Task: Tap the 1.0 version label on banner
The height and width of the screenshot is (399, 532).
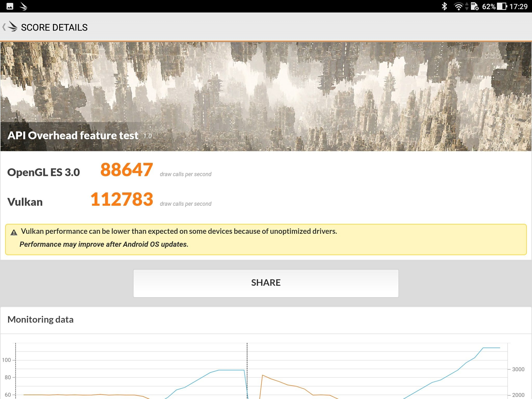Action: click(148, 136)
